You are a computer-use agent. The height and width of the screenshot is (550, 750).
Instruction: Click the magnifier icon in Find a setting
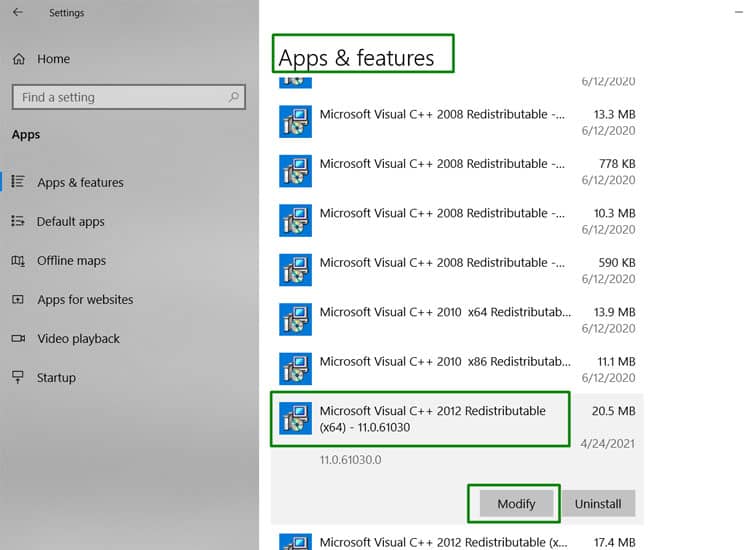(233, 97)
